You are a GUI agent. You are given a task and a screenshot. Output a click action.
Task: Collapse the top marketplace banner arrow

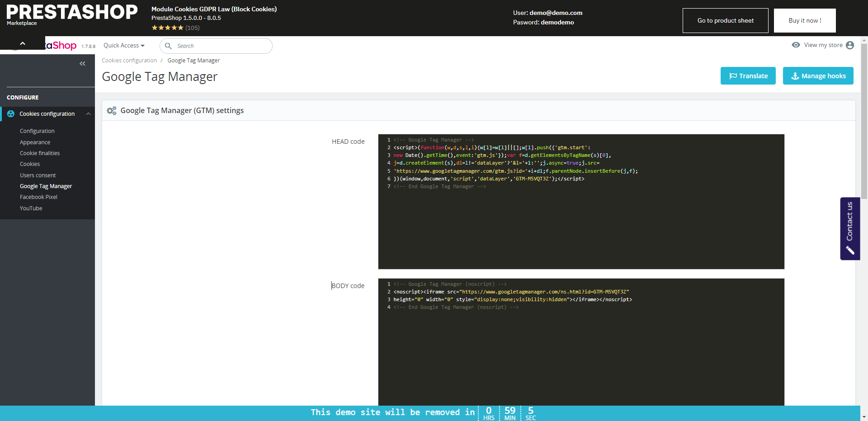(23, 43)
